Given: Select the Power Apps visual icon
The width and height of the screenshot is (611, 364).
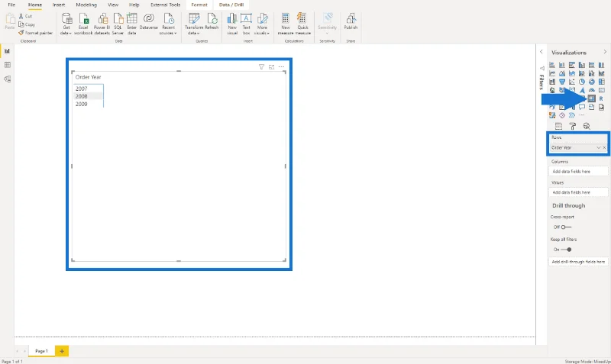Looking at the screenshot, I should click(562, 115).
